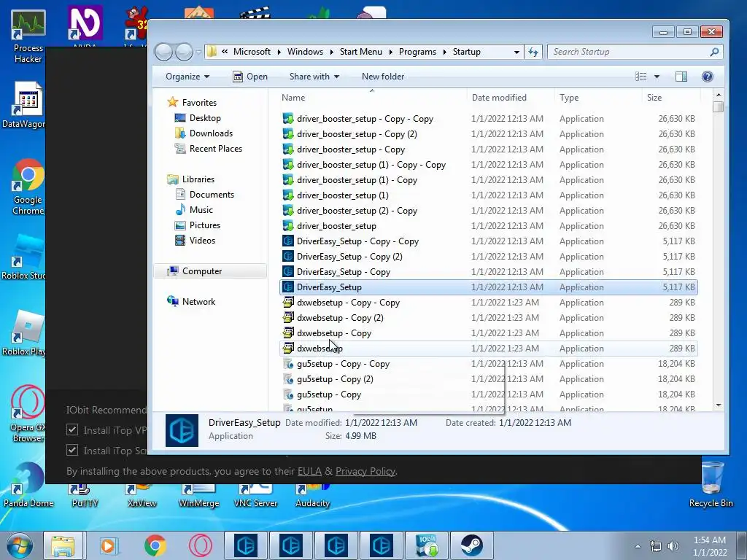747x560 pixels.
Task: Sort by the Name column header
Action: (371, 98)
